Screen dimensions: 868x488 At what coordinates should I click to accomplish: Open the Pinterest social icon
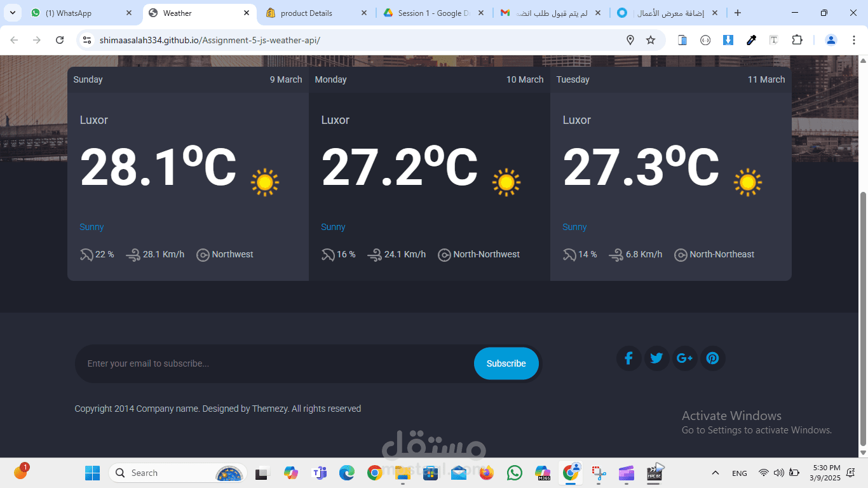pyautogui.click(x=712, y=358)
